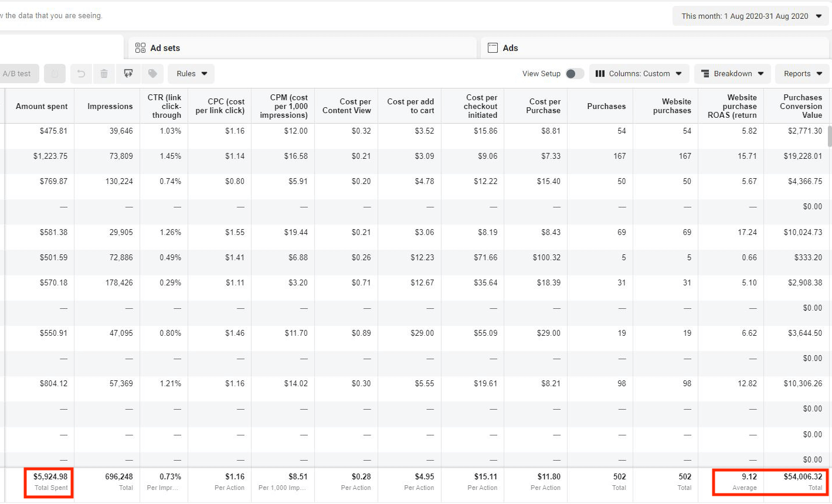
Task: Click the table vertical scrollbar
Action: coord(829,136)
